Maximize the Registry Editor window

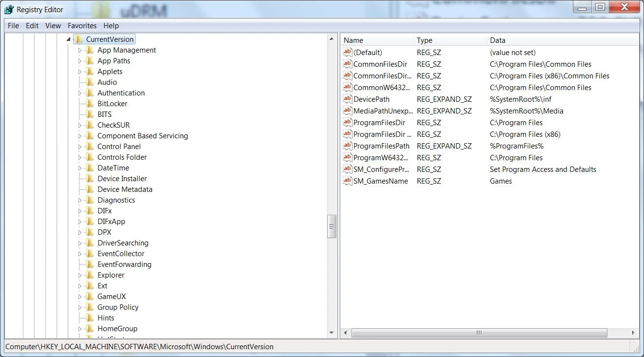click(600, 7)
